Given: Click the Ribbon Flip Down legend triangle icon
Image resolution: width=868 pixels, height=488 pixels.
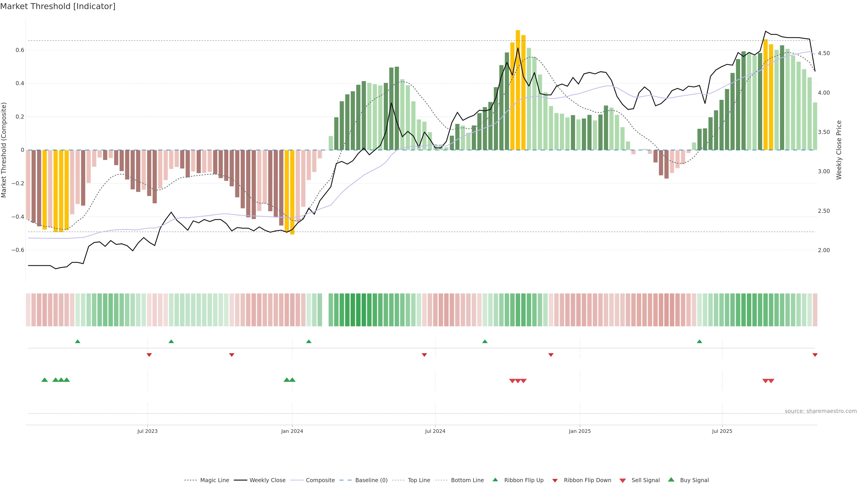Looking at the screenshot, I should [x=555, y=481].
